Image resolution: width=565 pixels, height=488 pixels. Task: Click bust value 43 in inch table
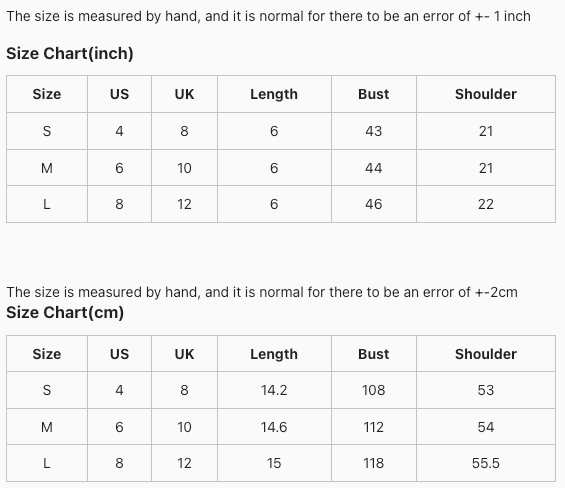374,131
